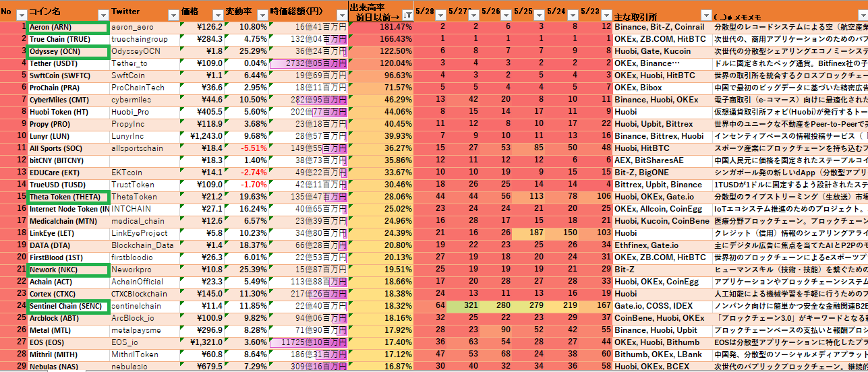The width and height of the screenshot is (868, 372).
Task: Open the 5/28 column filter button
Action: (x=439, y=15)
